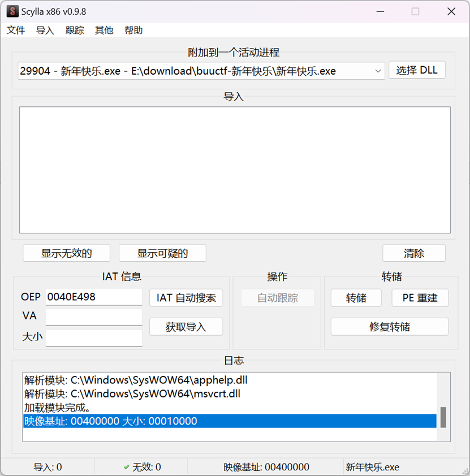Click the 修复转储 button
The width and height of the screenshot is (470, 476).
click(x=389, y=327)
